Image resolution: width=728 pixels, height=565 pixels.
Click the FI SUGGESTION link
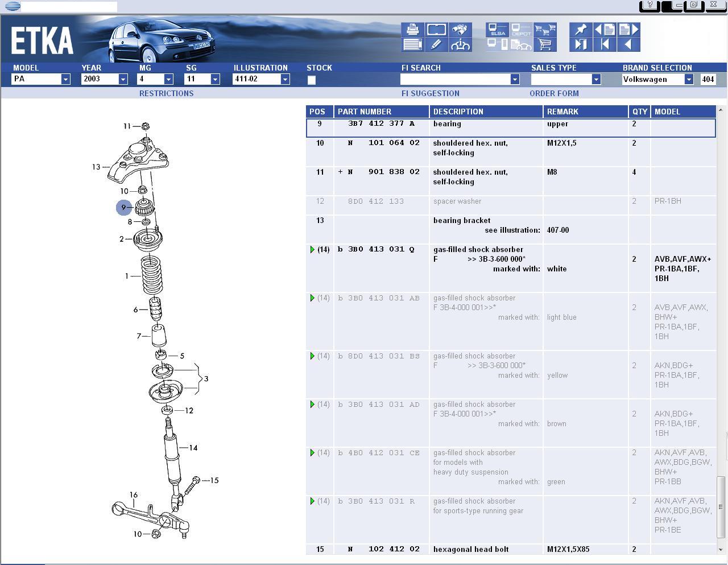431,93
